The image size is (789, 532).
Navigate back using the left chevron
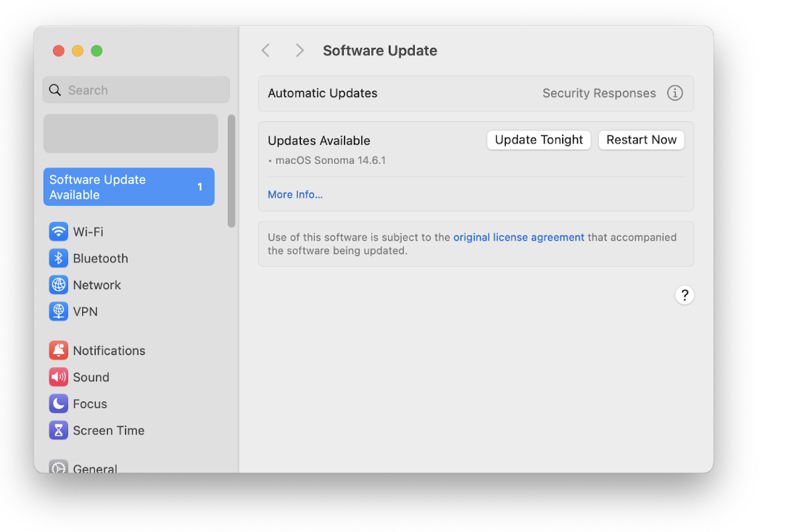pyautogui.click(x=265, y=50)
